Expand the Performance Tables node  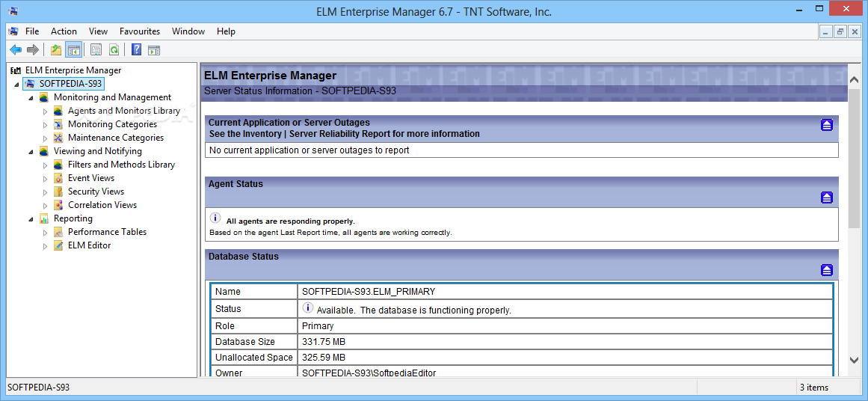pos(46,232)
